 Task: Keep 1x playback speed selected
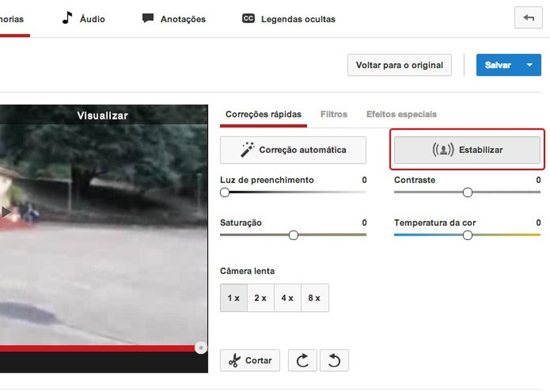(234, 297)
